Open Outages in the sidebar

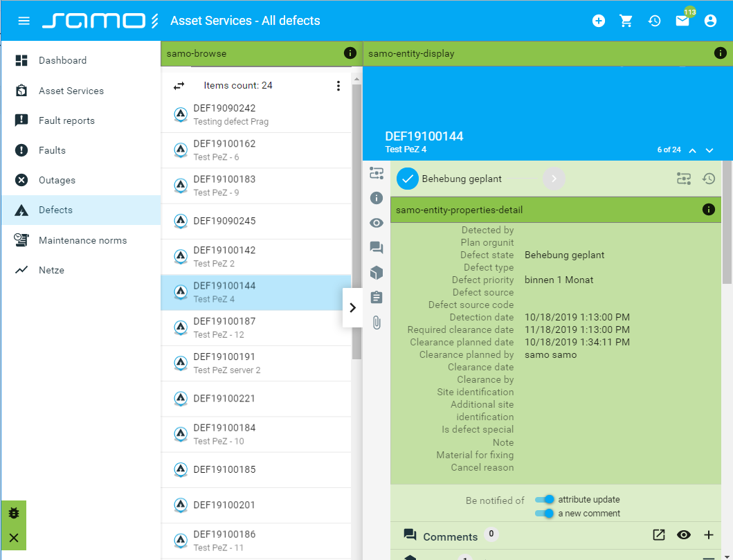(80, 180)
